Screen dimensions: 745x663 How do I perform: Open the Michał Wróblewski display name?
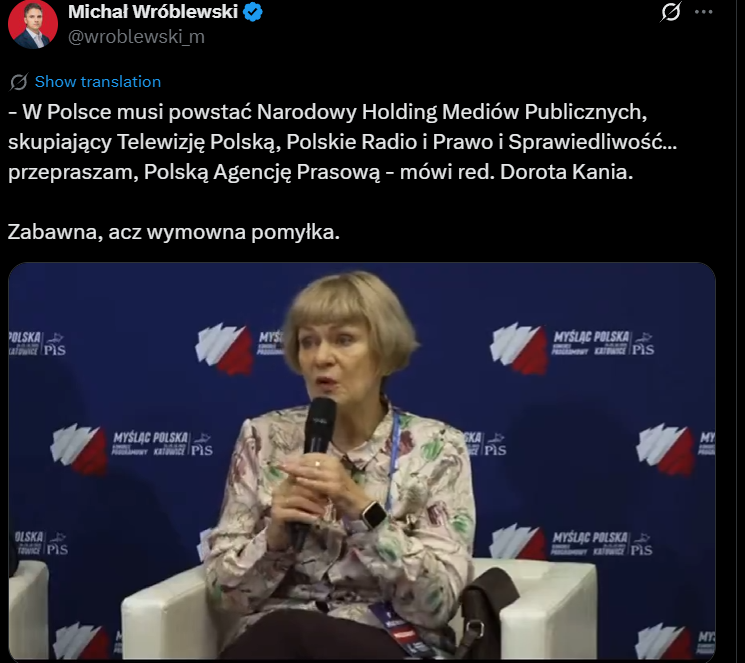coord(153,12)
